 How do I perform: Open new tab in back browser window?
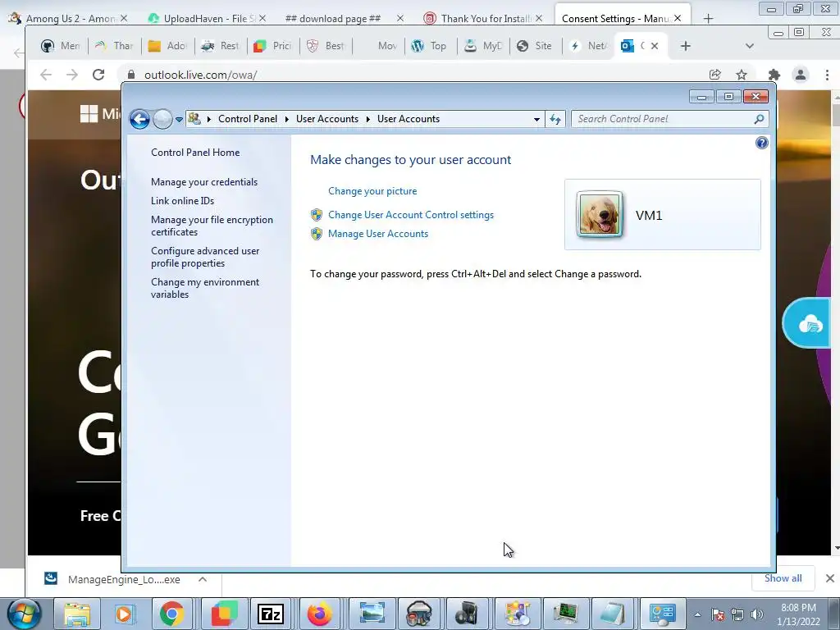[x=708, y=19]
